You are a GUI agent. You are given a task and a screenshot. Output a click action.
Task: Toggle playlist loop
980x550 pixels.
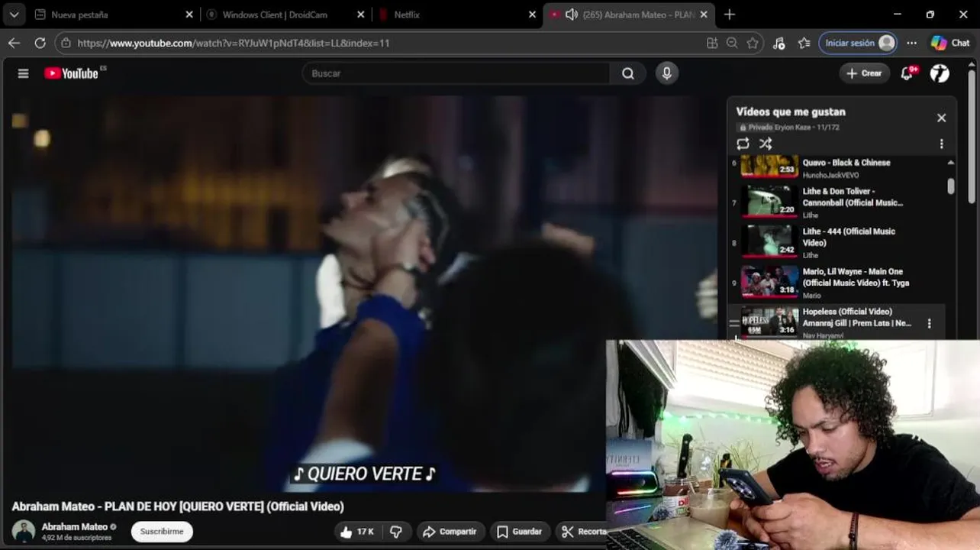point(743,144)
